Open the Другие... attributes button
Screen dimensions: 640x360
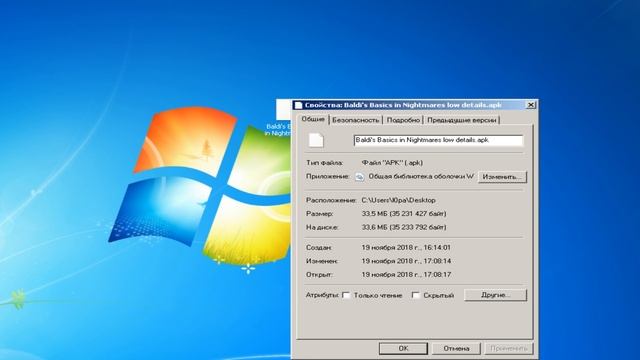pyautogui.click(x=495, y=295)
